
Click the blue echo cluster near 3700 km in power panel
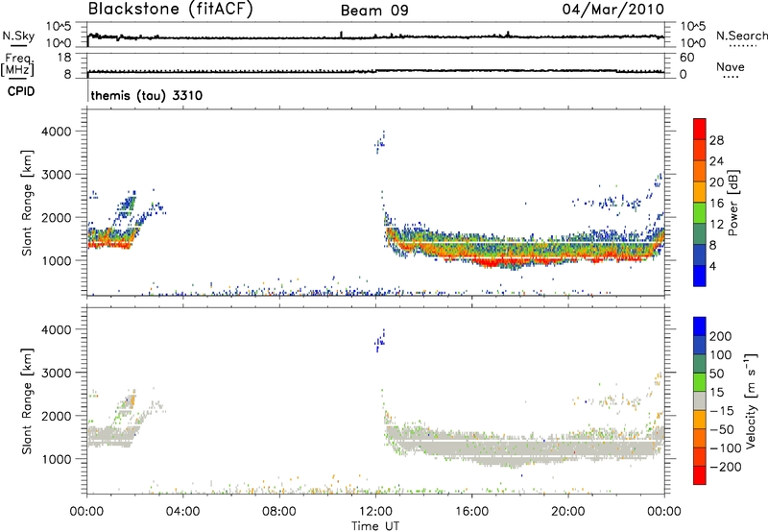[380, 142]
